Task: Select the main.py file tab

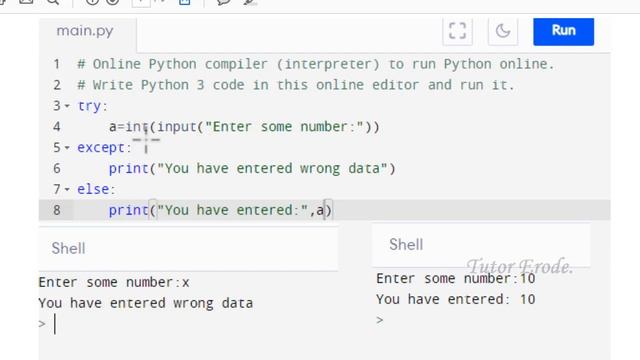Action: click(x=85, y=31)
